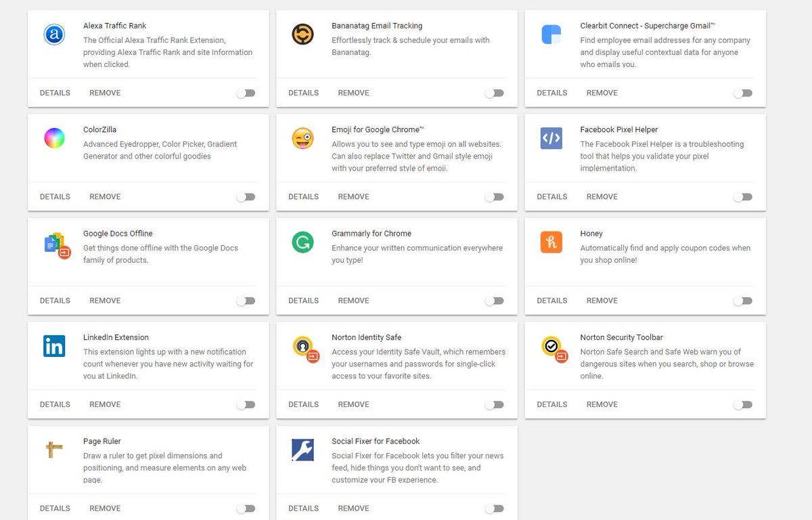The height and width of the screenshot is (520, 812).
Task: Click the Honey extension icon
Action: (551, 242)
